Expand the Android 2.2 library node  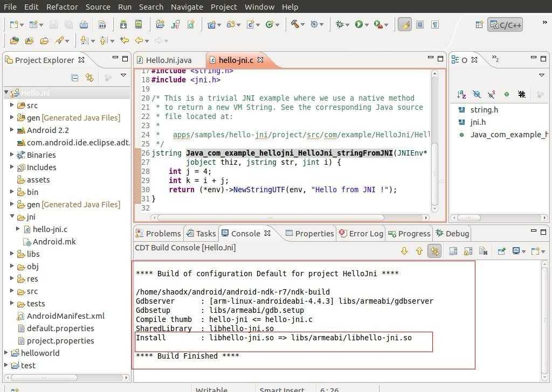tap(12, 130)
